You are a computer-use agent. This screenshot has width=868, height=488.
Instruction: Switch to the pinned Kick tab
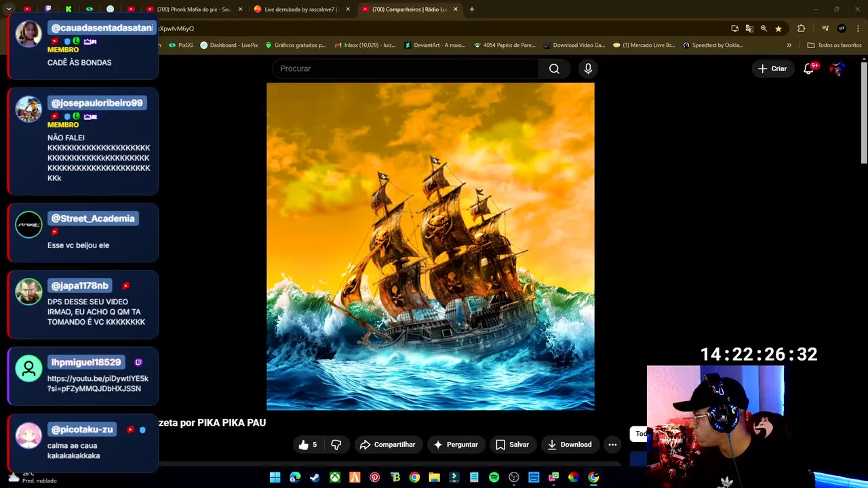pyautogui.click(x=68, y=9)
